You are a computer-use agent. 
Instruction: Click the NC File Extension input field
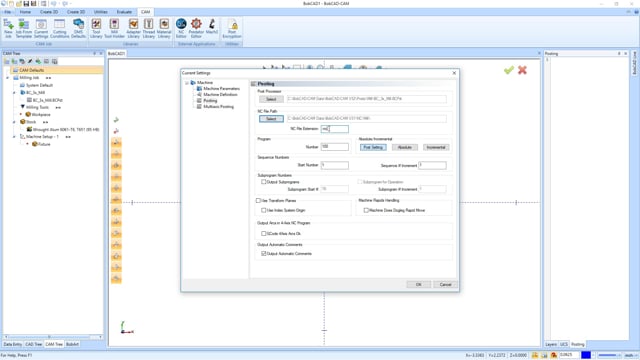point(335,129)
